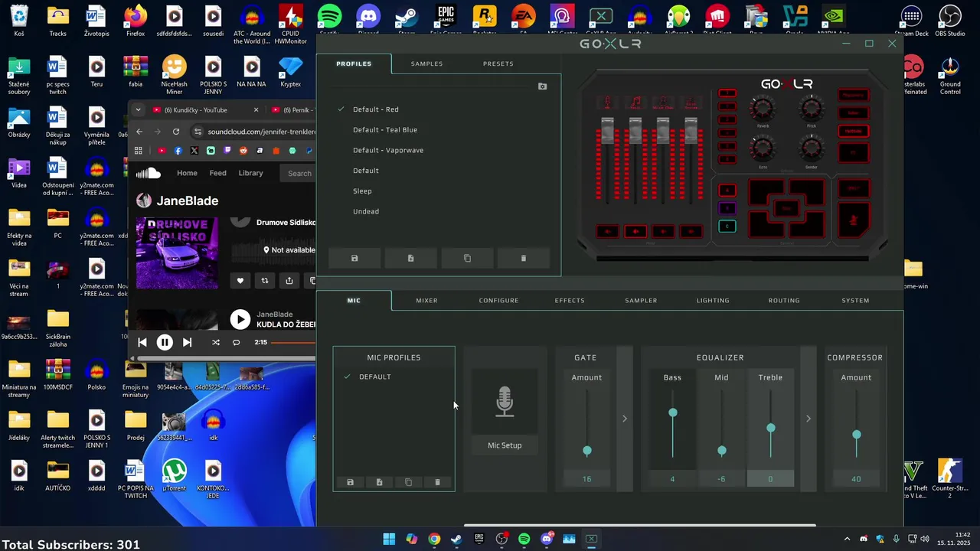980x551 pixels.
Task: Save the mic profile
Action: (351, 482)
